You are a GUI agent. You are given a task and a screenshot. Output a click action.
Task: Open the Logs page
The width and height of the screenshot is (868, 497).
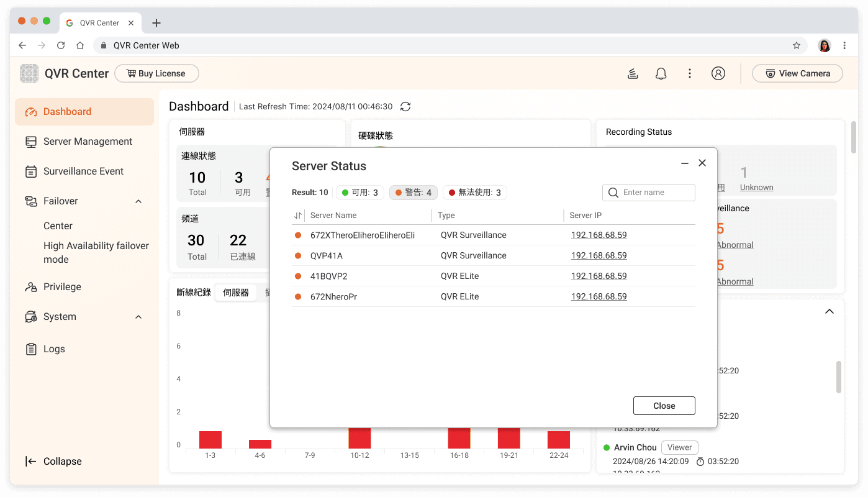[84, 349]
